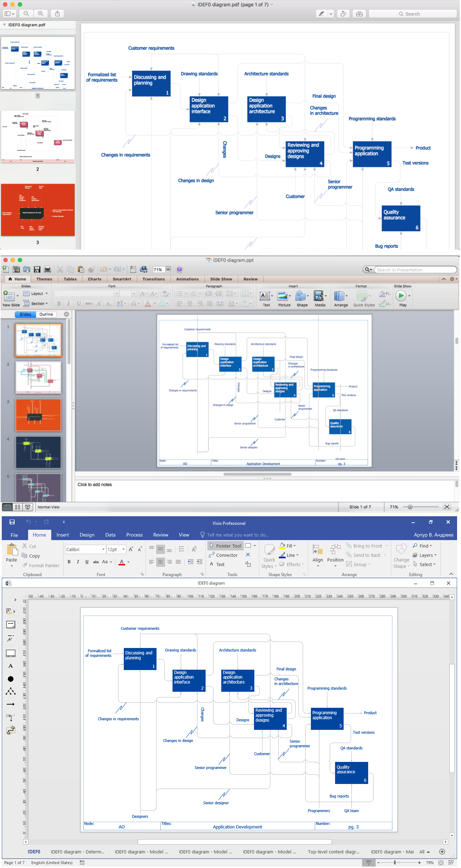Insert a Picture in PowerPoint ribbon
The width and height of the screenshot is (461, 868).
click(284, 299)
